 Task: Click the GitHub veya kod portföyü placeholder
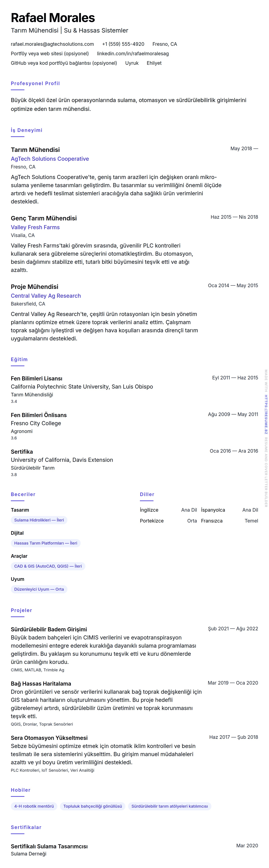coord(64,63)
